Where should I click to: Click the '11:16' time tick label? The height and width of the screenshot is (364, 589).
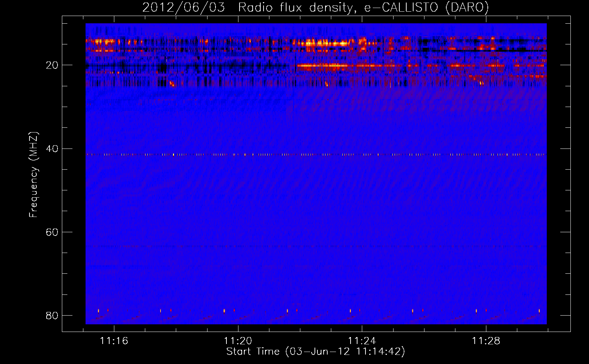[114, 341]
